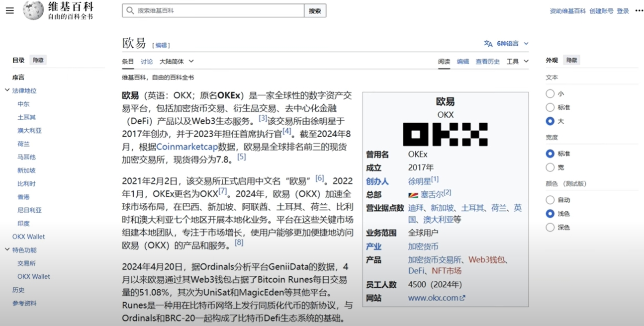644x326 pixels.
Task: Open the three-dot personal tools menu
Action: (639, 10)
